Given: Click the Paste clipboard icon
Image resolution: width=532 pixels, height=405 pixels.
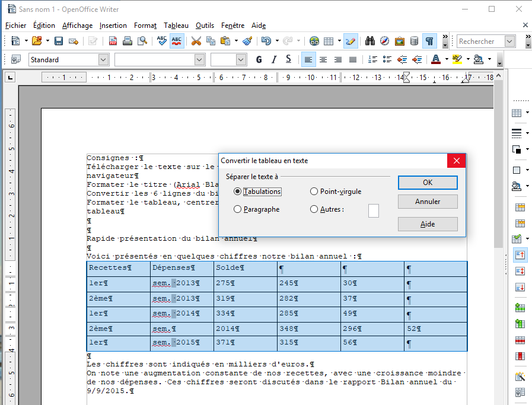Looking at the screenshot, I should pos(225,41).
